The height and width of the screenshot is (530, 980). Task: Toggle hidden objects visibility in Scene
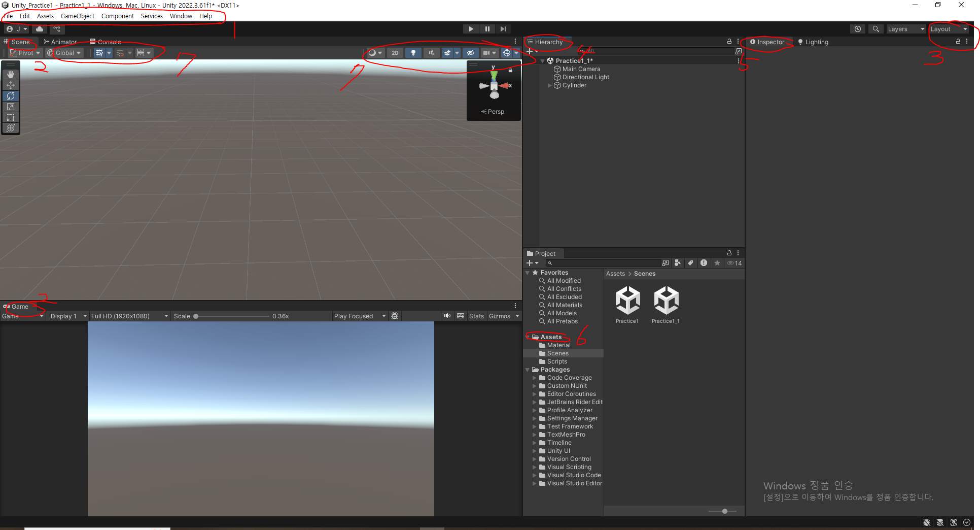pyautogui.click(x=471, y=53)
